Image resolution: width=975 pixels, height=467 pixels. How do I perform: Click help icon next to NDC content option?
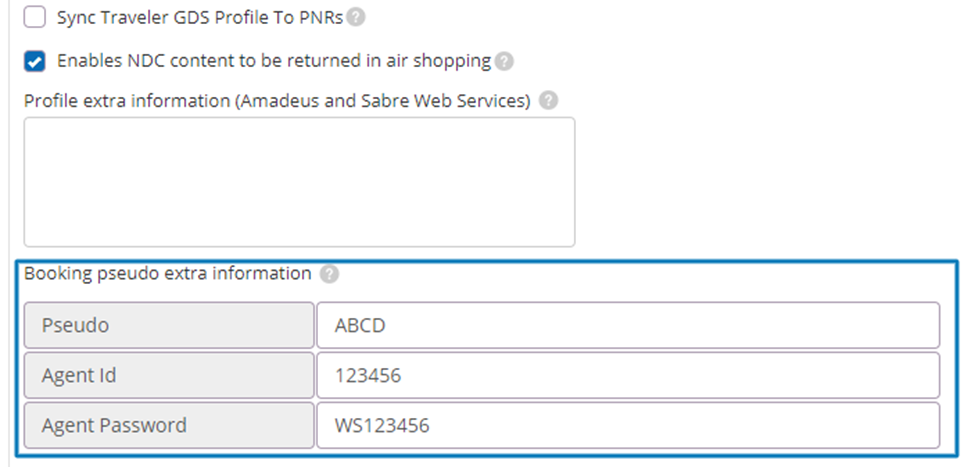click(x=504, y=61)
